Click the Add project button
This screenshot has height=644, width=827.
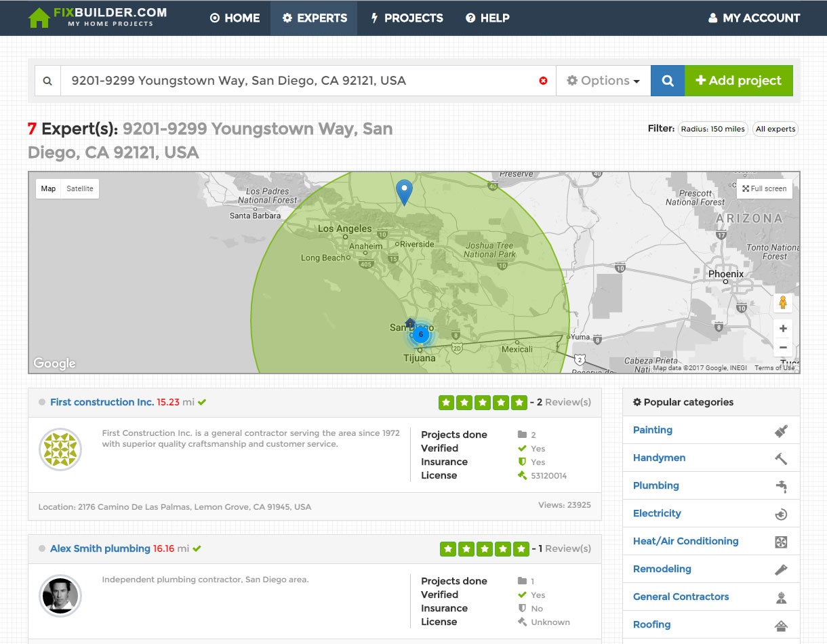click(x=738, y=81)
